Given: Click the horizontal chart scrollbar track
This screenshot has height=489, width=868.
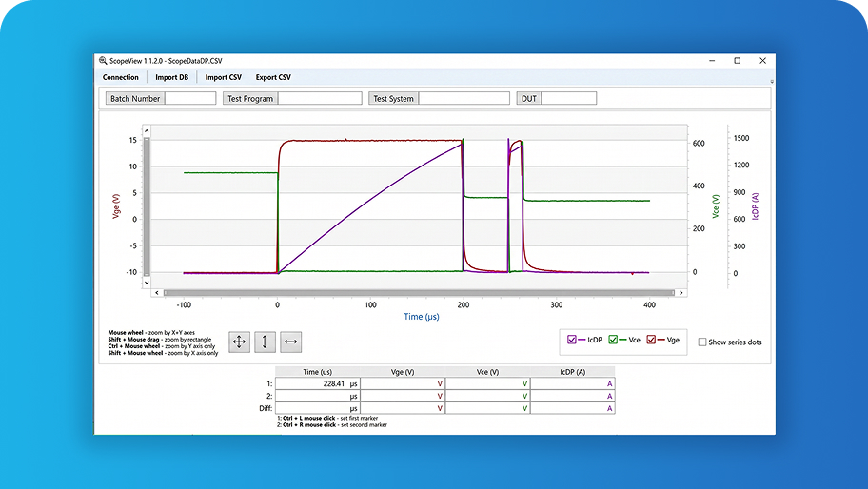Looking at the screenshot, I should [419, 293].
